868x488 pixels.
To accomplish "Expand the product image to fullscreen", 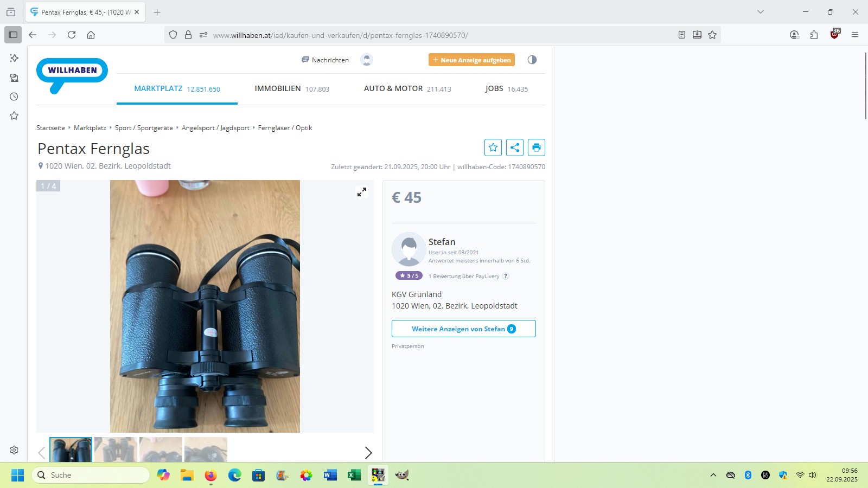I will coord(361,192).
